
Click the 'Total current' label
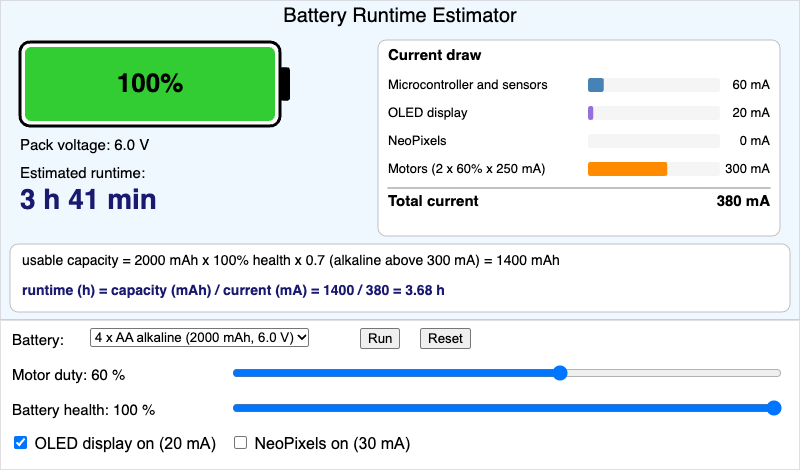(x=433, y=201)
